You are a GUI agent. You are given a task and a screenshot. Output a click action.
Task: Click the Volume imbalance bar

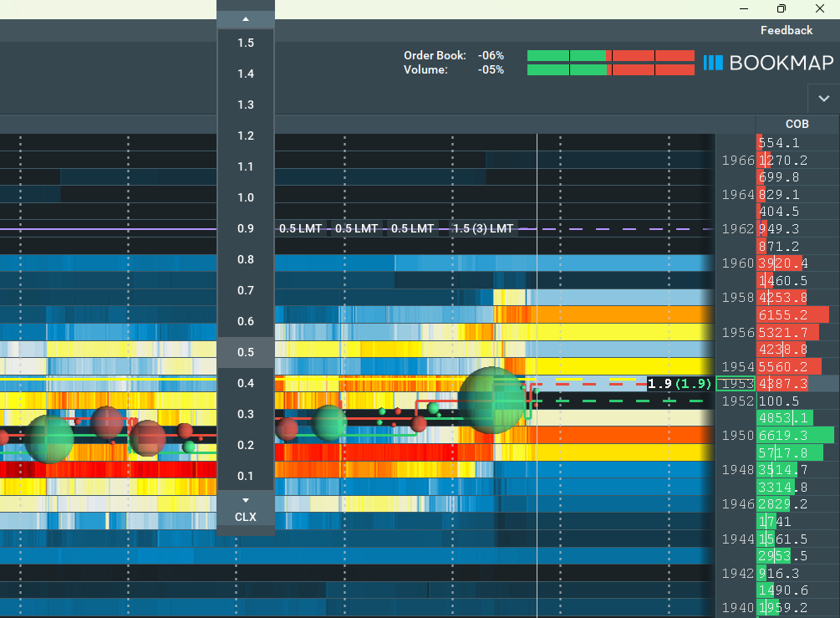point(610,69)
